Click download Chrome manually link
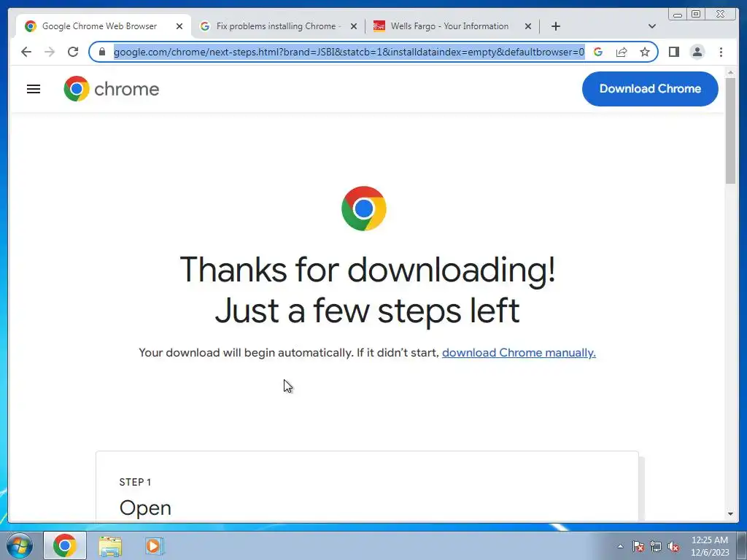Viewport: 747px width, 560px height. pyautogui.click(x=519, y=353)
